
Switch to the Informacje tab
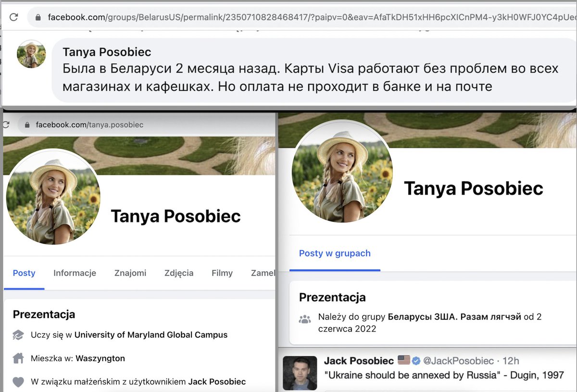(x=75, y=273)
